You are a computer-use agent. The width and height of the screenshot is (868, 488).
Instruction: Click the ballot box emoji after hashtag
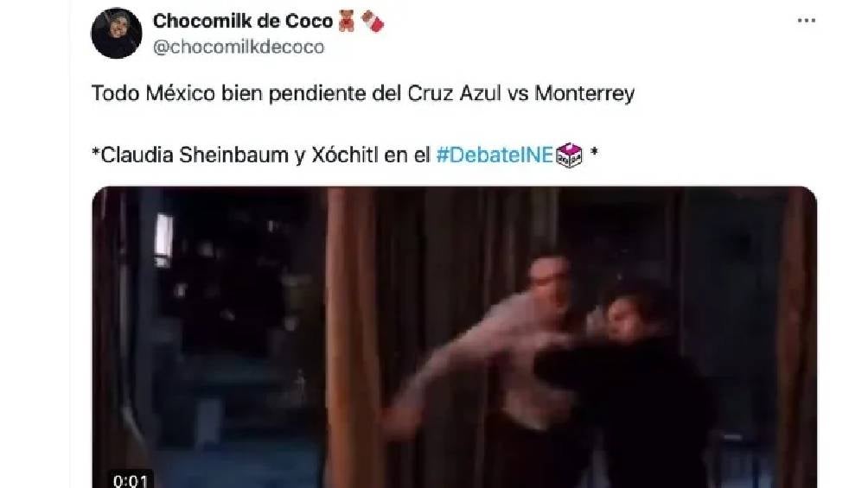(569, 155)
